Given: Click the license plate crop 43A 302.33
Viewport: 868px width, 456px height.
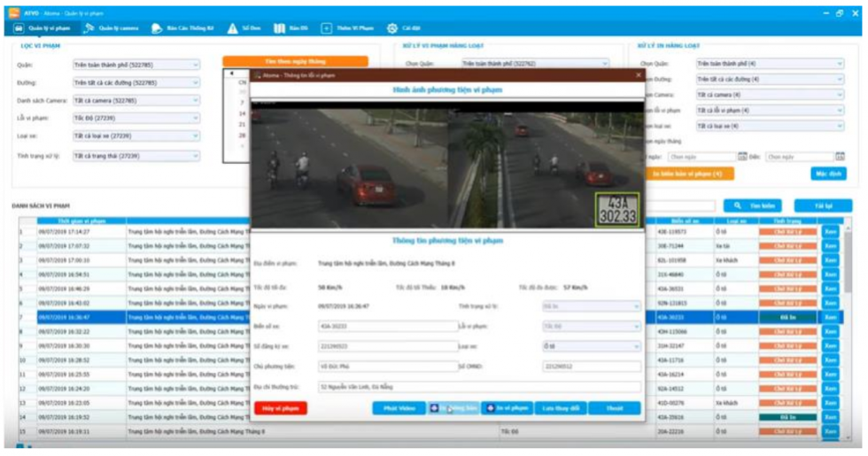Looking at the screenshot, I should point(617,210).
